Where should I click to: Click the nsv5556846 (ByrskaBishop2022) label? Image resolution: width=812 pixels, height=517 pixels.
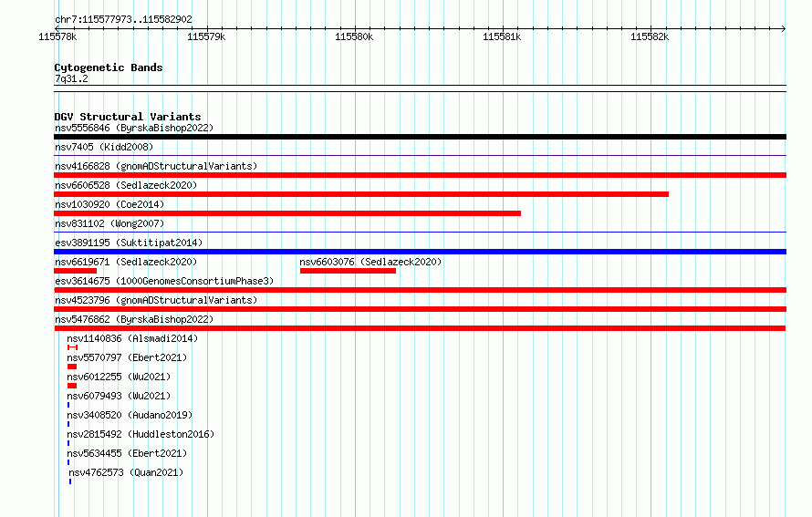point(134,128)
